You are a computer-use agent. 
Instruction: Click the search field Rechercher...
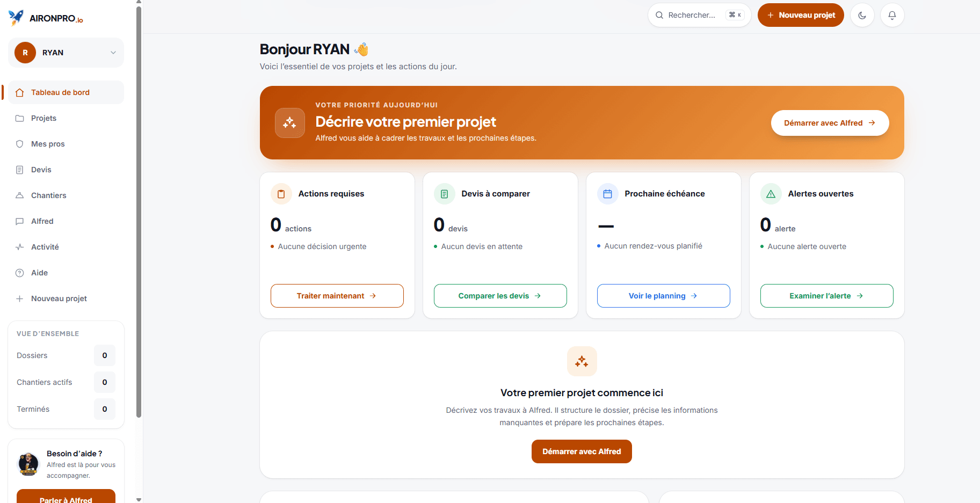click(699, 15)
